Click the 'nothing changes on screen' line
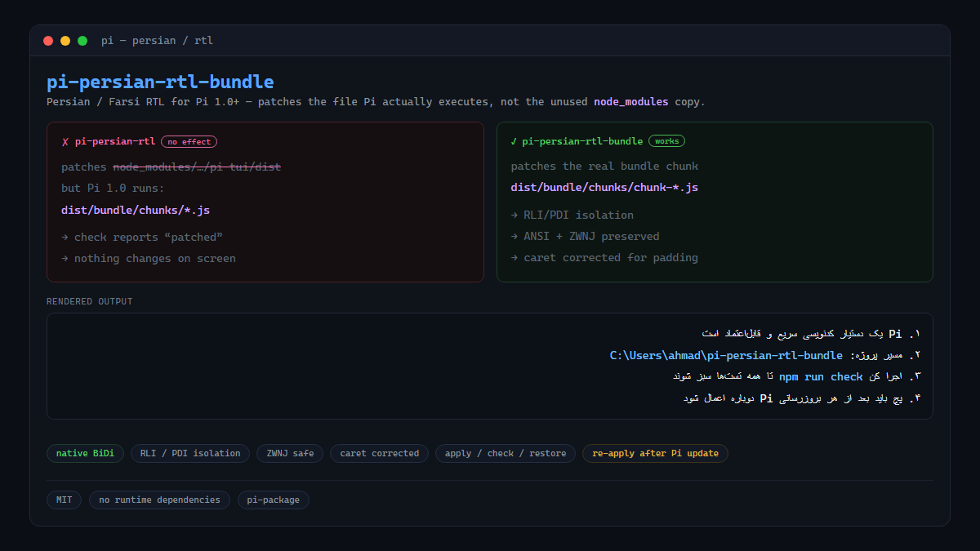 [149, 258]
